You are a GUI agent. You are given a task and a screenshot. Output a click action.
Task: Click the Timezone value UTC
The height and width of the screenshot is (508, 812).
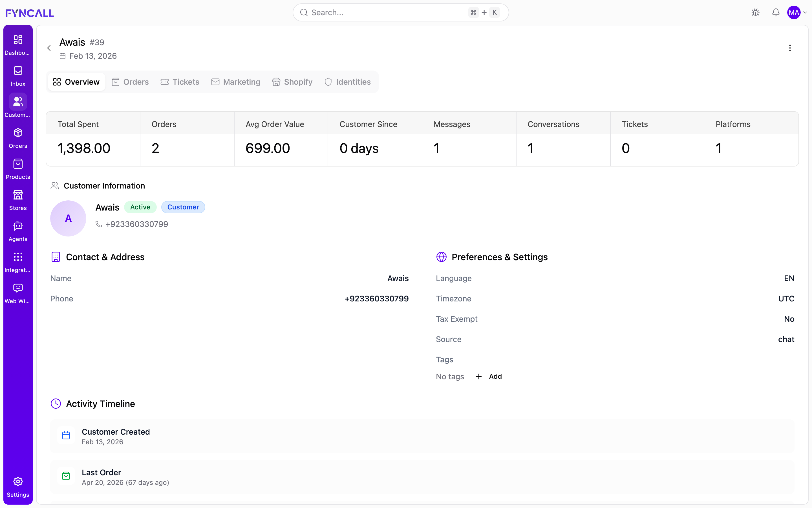[x=786, y=299]
